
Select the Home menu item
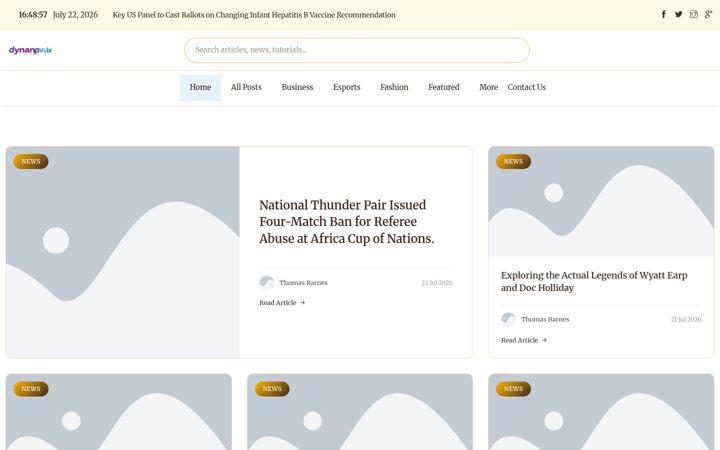[200, 87]
